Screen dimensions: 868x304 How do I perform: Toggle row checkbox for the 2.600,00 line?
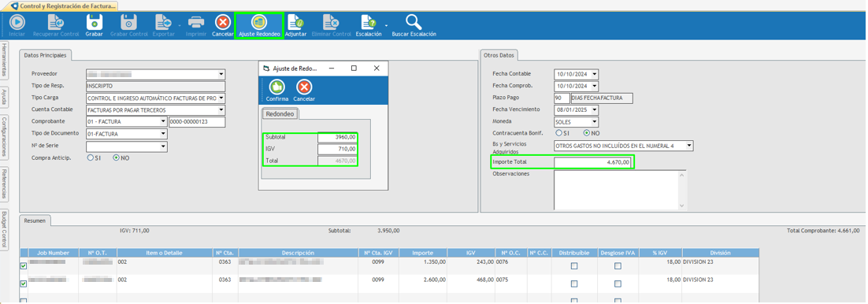pyautogui.click(x=24, y=284)
